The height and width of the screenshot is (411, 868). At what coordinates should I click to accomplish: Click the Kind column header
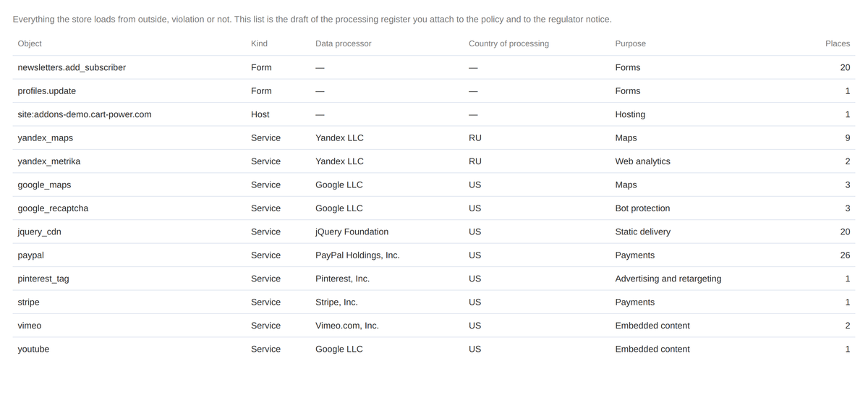click(259, 43)
